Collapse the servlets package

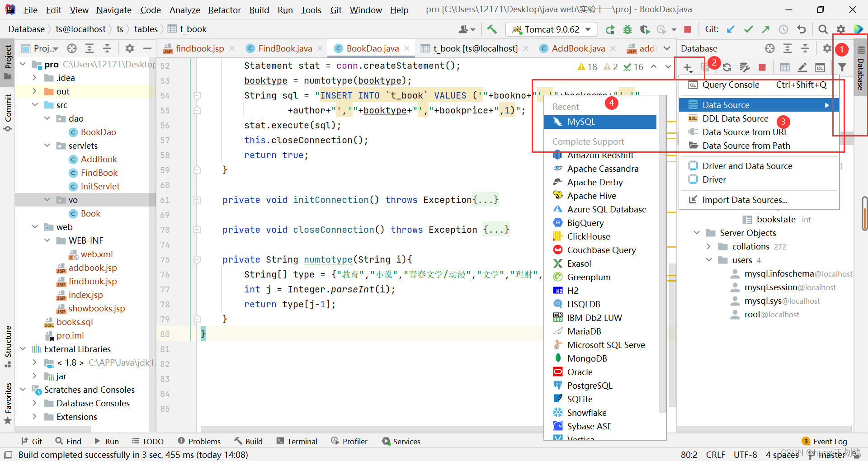(x=47, y=146)
